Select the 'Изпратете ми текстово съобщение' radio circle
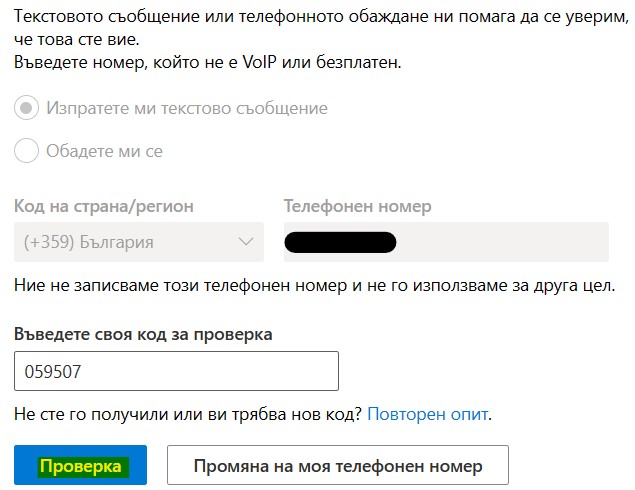 [x=28, y=108]
